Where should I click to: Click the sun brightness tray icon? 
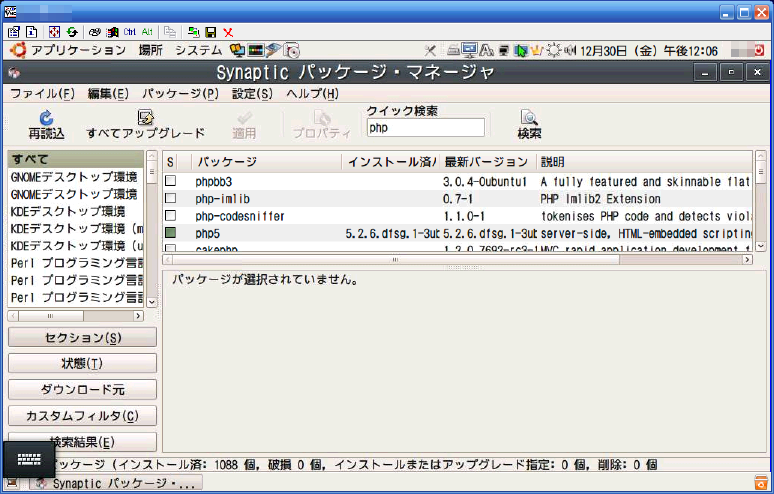554,50
